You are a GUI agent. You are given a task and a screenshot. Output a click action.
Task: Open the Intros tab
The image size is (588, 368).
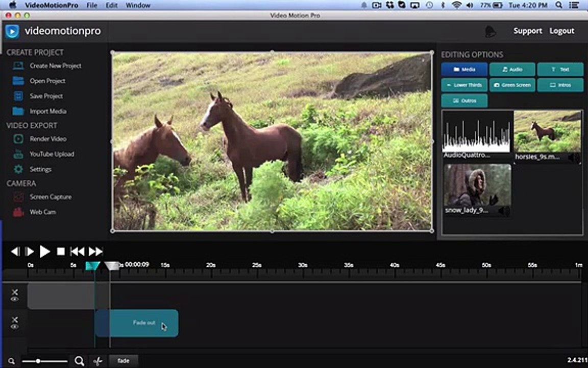560,85
